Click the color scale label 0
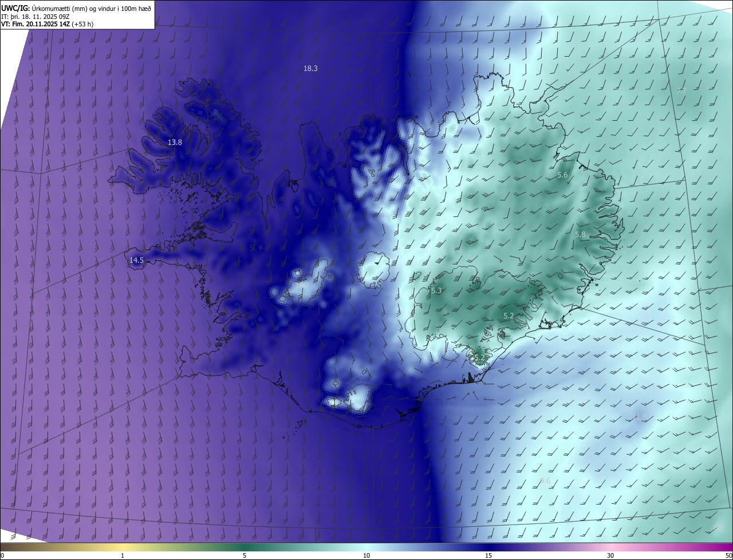Viewport: 733px width, 560px height. point(2,555)
